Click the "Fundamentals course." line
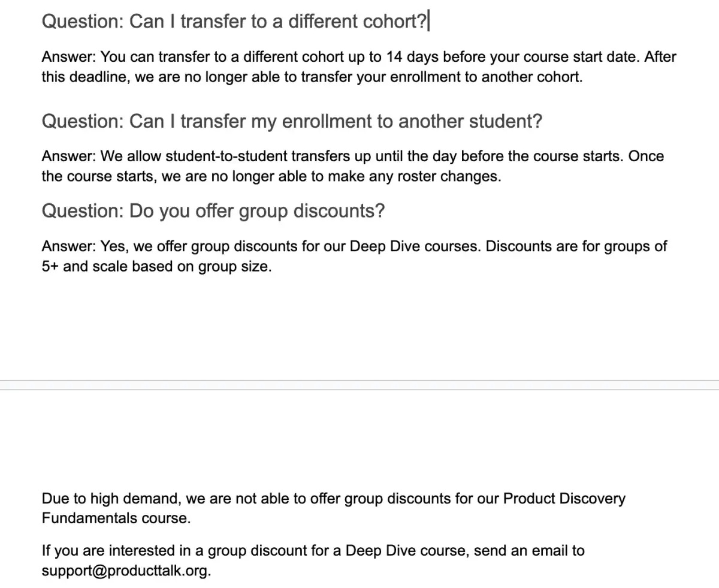Viewport: 719px width, 588px height. (116, 518)
